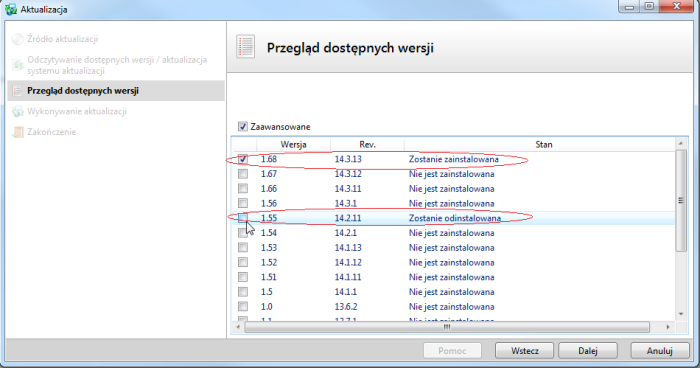Click revision cell '14.3.1'
The width and height of the screenshot is (700, 368).
coord(346,203)
